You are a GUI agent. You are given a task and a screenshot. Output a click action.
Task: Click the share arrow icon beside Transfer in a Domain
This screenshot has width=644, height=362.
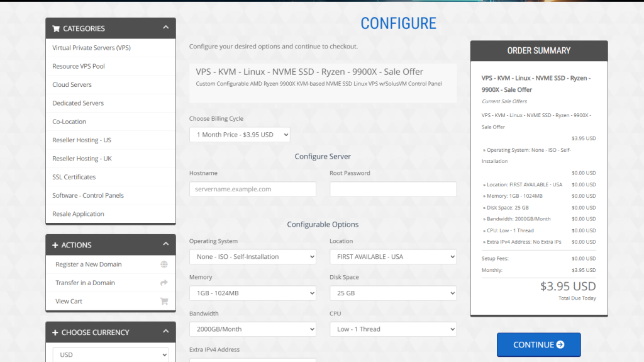click(x=164, y=283)
